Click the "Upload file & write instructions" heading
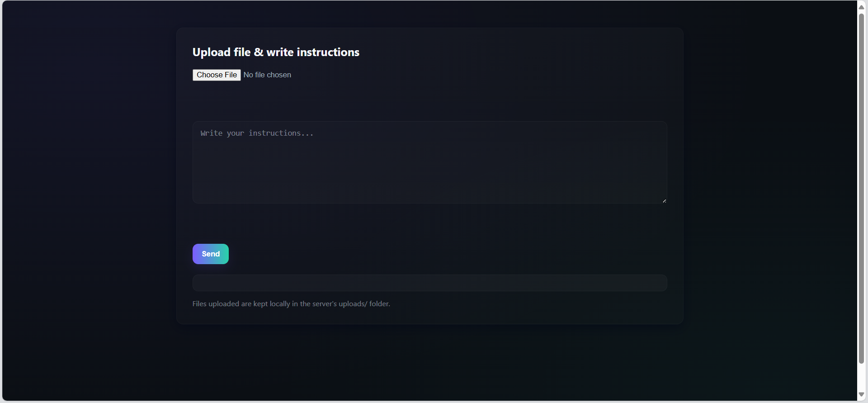This screenshot has height=403, width=868. [276, 52]
